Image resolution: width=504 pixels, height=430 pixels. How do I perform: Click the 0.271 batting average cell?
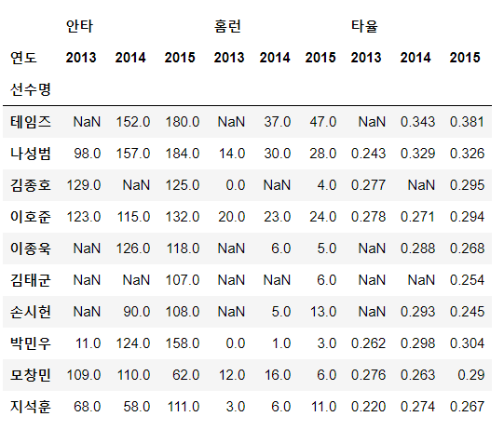tap(417, 217)
